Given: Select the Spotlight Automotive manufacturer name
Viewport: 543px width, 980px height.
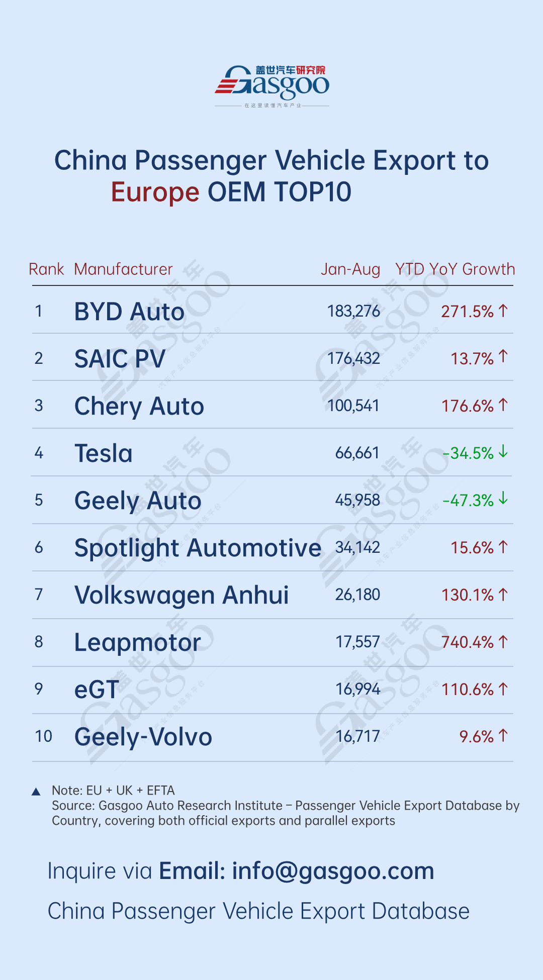Looking at the screenshot, I should pos(198,548).
